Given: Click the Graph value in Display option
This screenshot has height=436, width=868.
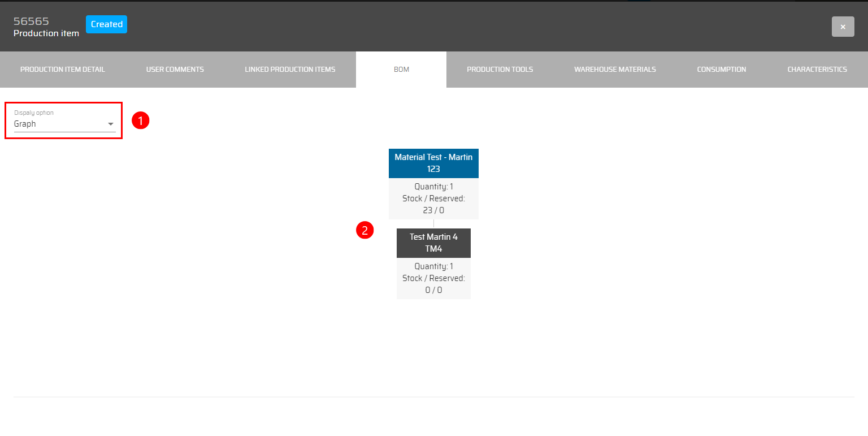Looking at the screenshot, I should tap(25, 124).
